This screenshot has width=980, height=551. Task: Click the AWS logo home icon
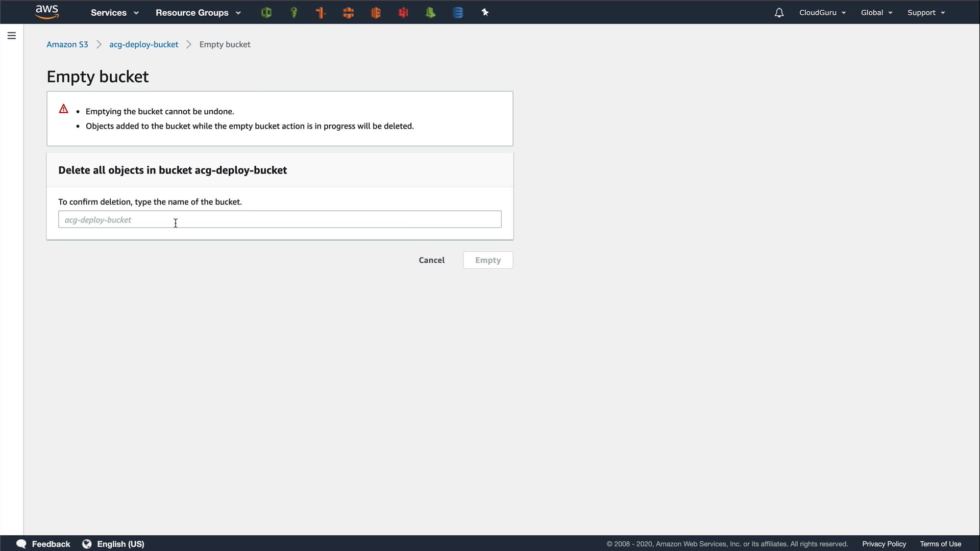click(x=47, y=12)
